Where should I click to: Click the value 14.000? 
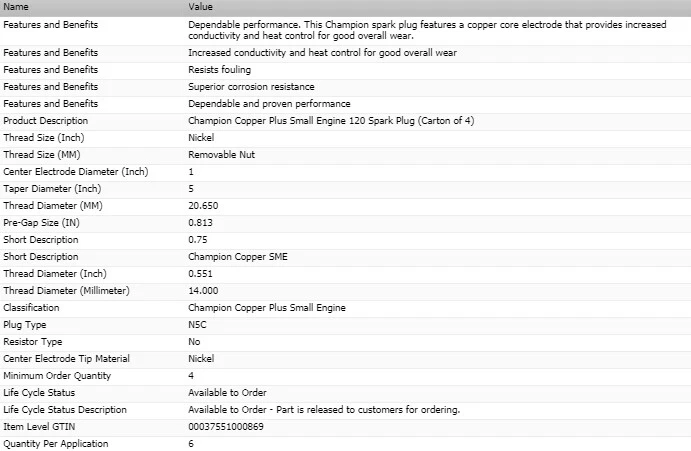pos(203,291)
